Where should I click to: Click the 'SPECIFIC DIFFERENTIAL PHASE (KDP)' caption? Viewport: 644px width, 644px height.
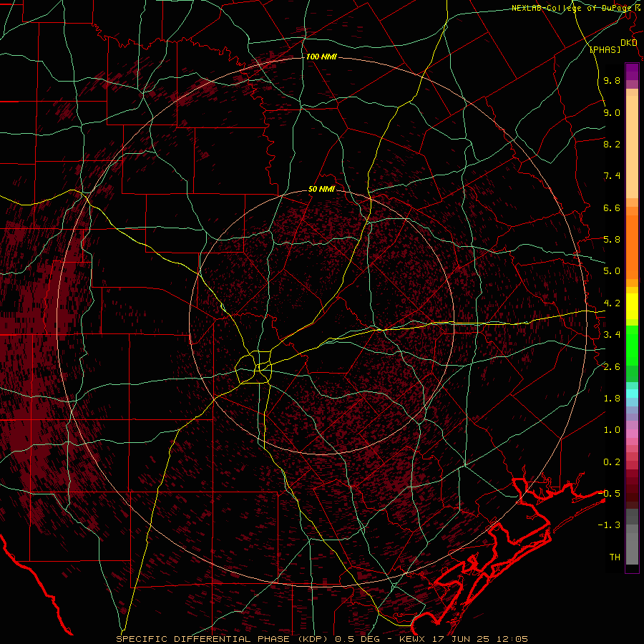click(x=224, y=639)
